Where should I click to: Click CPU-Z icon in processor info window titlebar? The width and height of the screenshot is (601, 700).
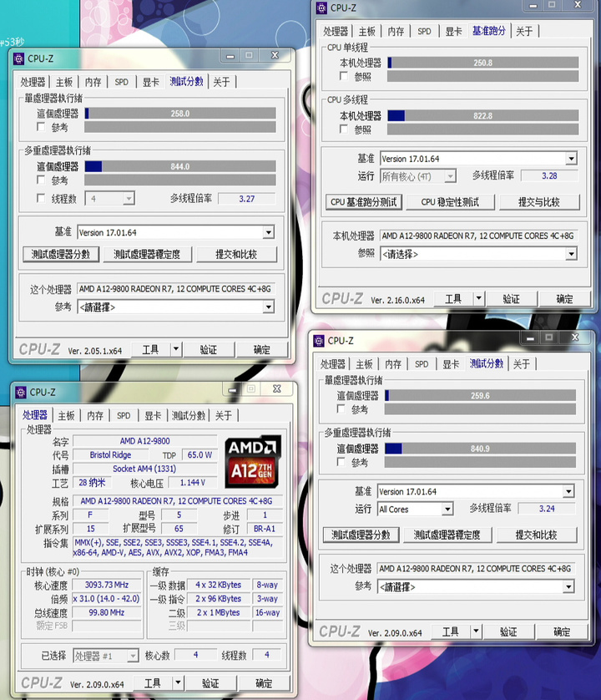pos(21,393)
